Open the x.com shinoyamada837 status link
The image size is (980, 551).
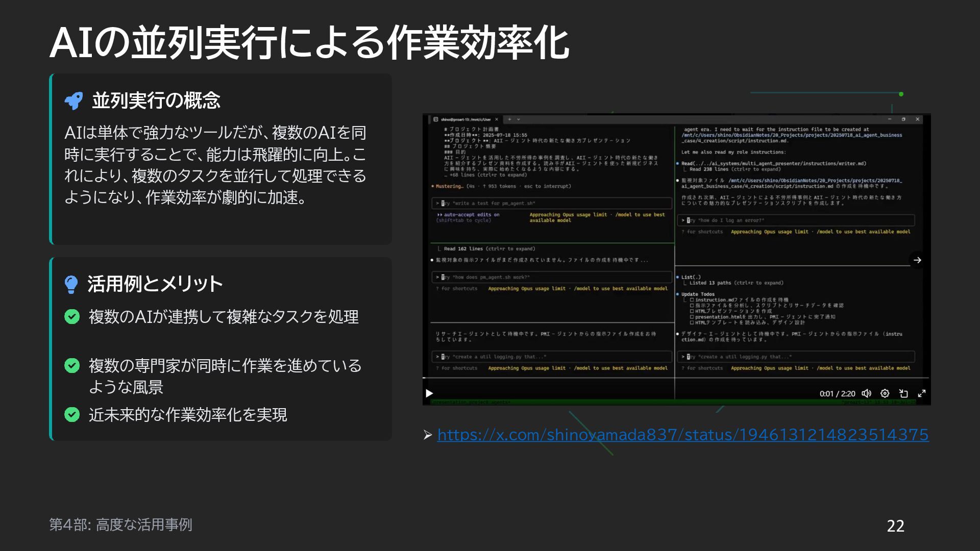pos(682,435)
